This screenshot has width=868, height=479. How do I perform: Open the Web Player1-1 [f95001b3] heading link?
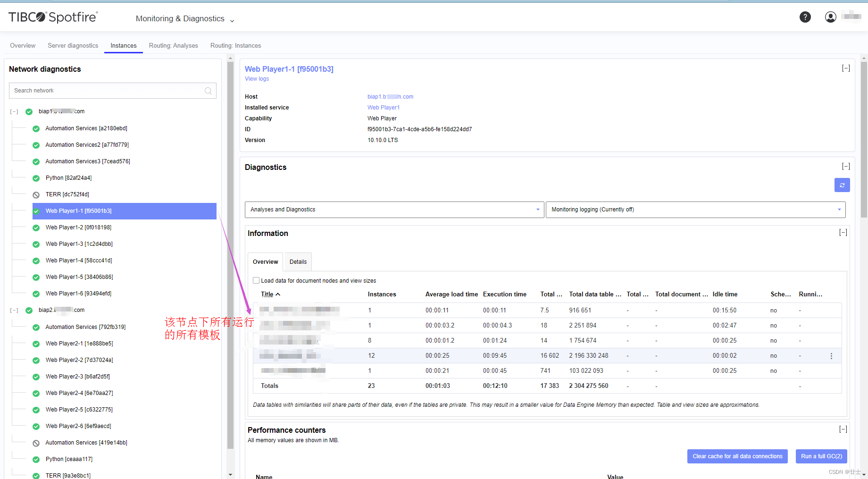point(289,69)
